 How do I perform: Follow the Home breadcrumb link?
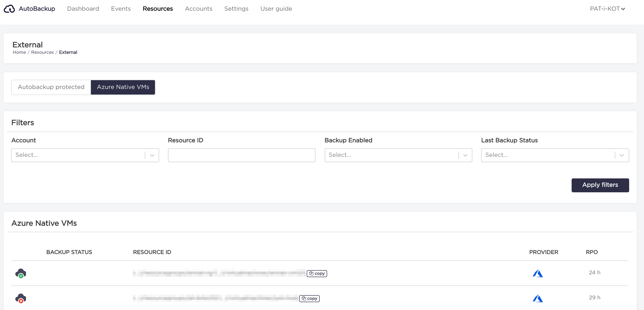19,52
